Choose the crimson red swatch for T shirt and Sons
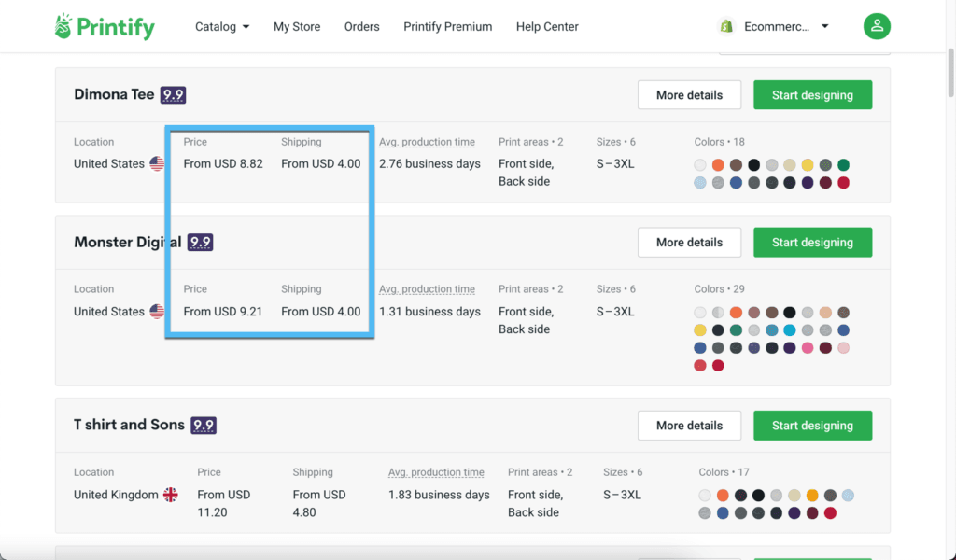This screenshot has height=560, width=956. click(830, 513)
